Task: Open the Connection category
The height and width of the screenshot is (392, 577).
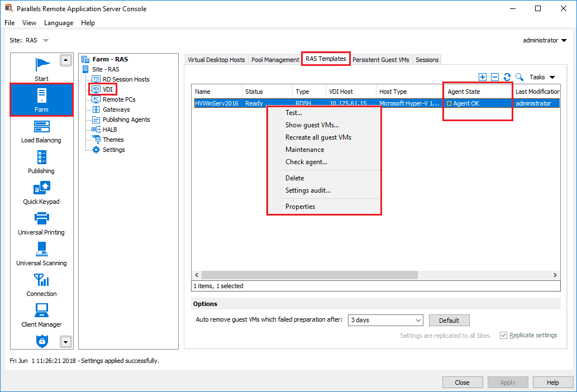Action: 41,285
